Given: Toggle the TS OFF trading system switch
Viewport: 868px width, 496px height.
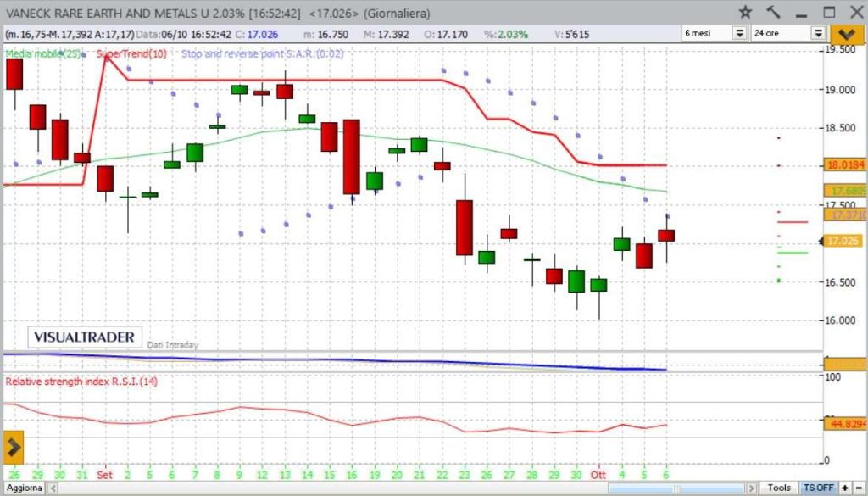Looking at the screenshot, I should [818, 488].
